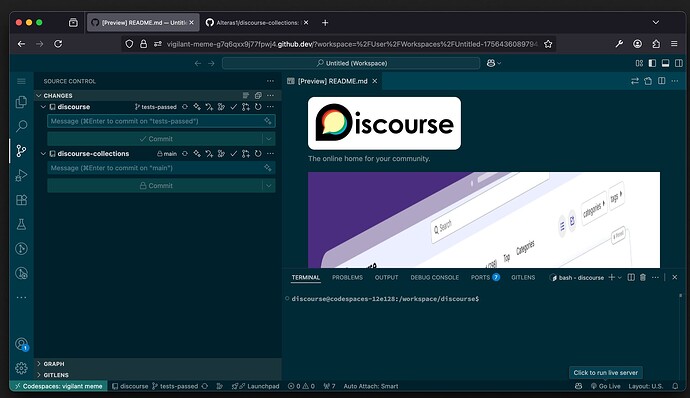View changes as tree in Changes header

(246, 96)
